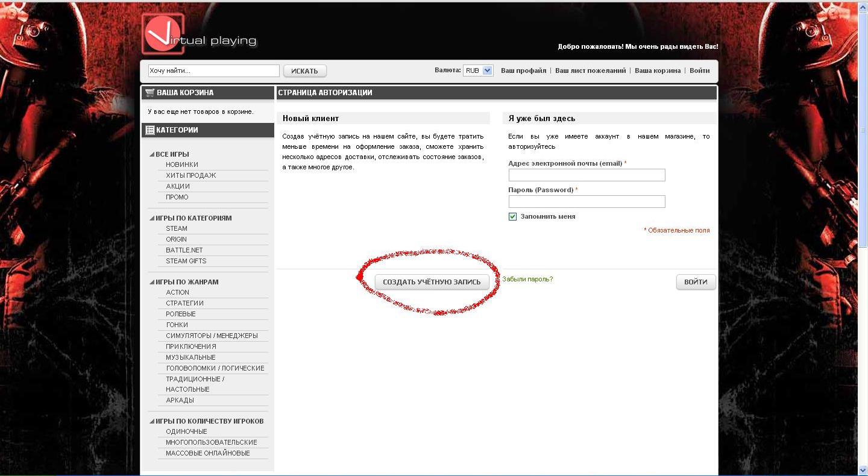868x476 pixels.
Task: Open 'Ваш профайл' in top menu
Action: coord(523,70)
